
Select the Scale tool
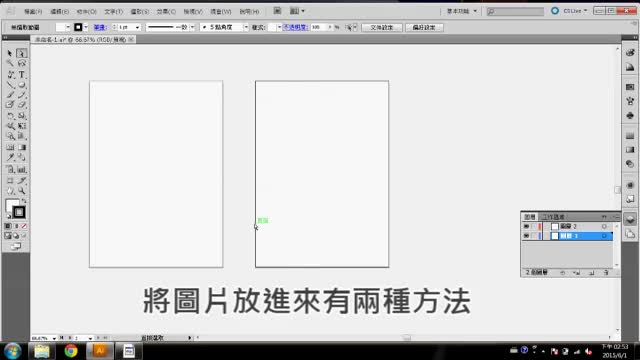(22, 116)
